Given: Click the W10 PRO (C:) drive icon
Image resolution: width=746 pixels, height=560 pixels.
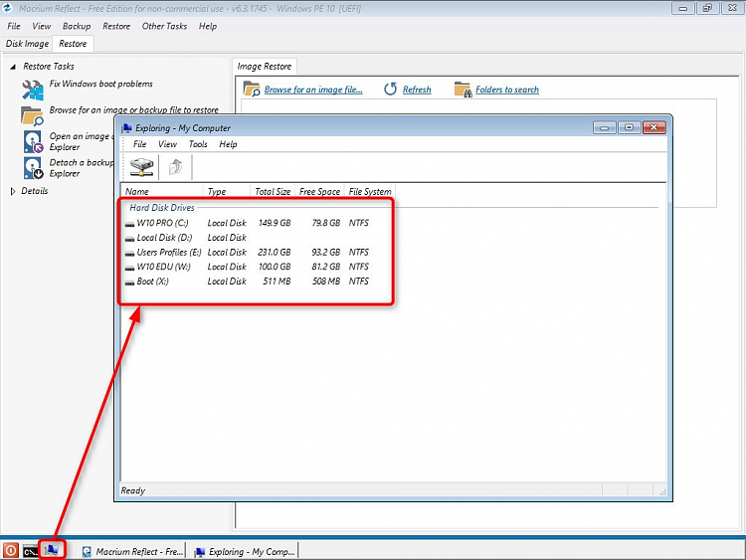Looking at the screenshot, I should [129, 224].
